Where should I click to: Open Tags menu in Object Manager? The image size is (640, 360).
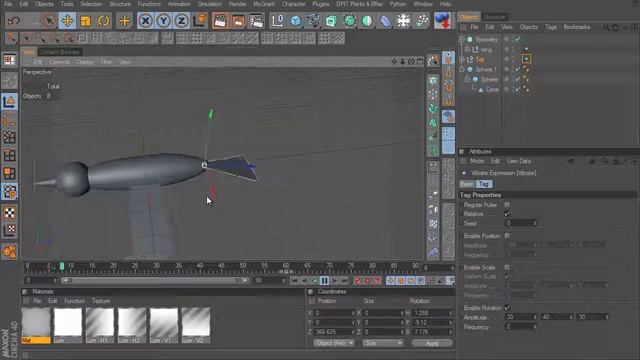tap(551, 27)
